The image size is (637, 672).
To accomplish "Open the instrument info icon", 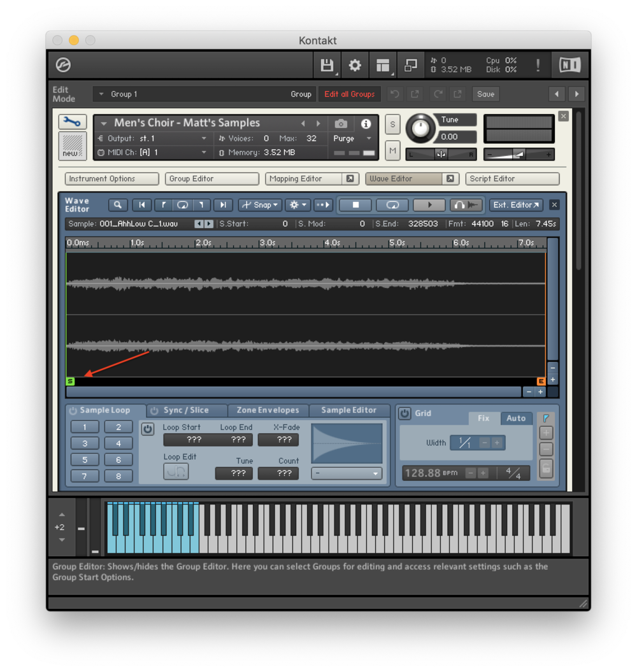I will [x=366, y=124].
